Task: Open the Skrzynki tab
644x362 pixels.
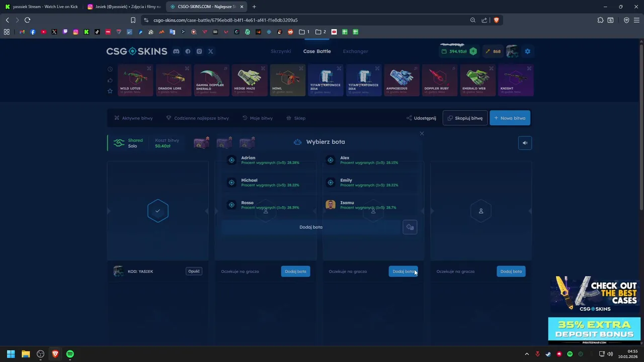Action: tap(281, 51)
